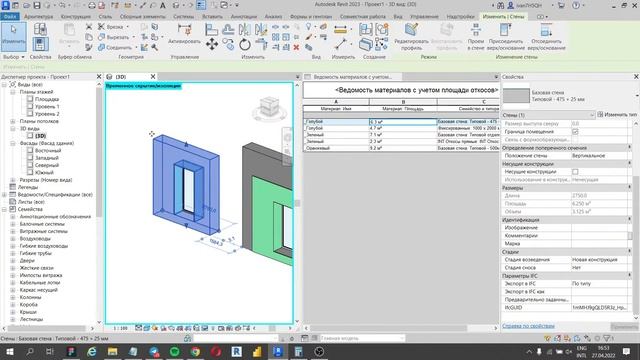Open the Южный elevation view

click(44, 173)
